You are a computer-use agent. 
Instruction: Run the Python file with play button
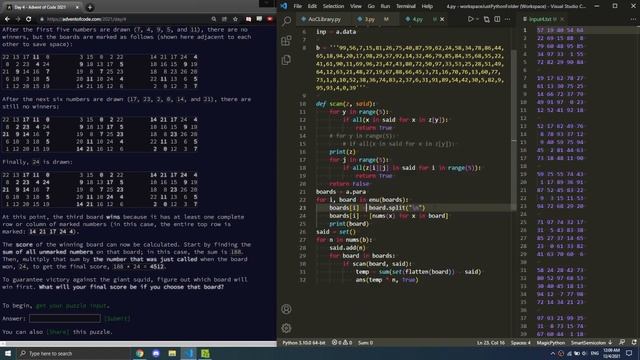click(x=470, y=19)
